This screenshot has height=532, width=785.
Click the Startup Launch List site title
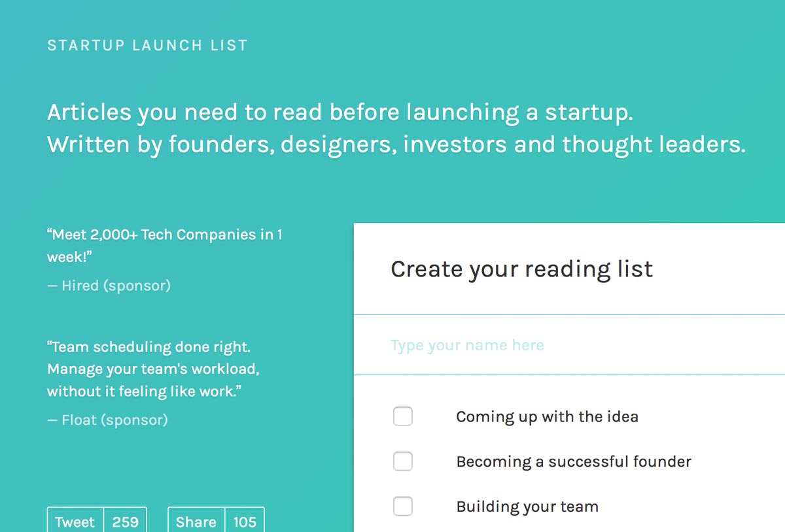147,46
